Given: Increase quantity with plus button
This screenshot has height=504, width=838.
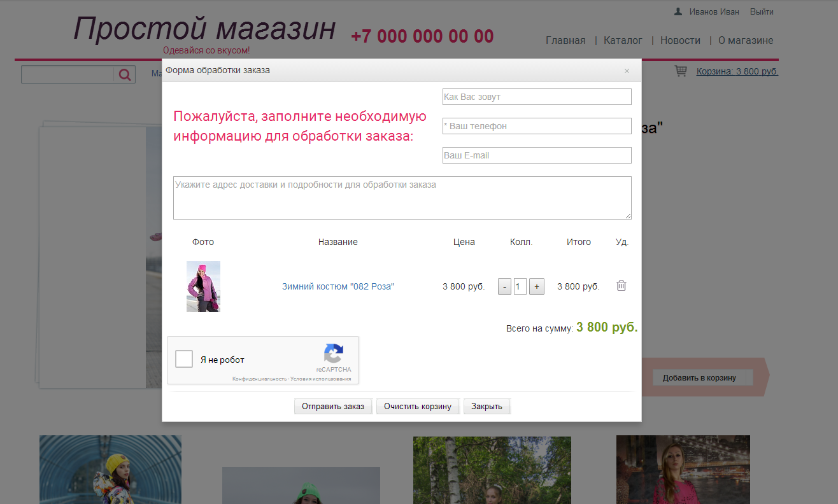Looking at the screenshot, I should (537, 286).
